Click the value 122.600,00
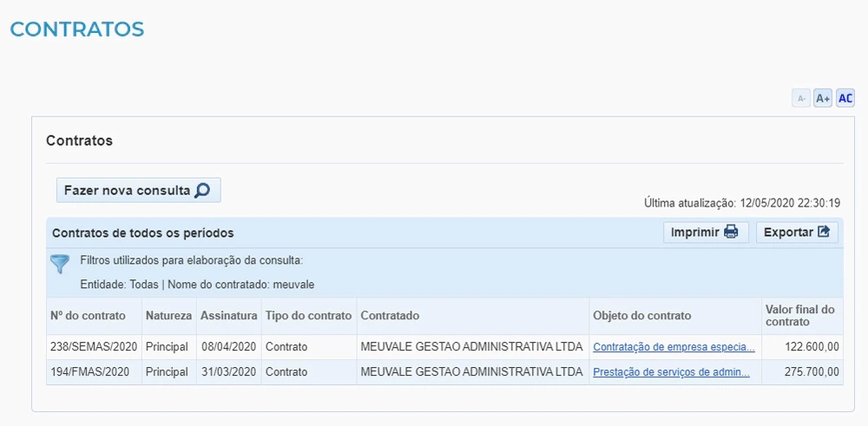The width and height of the screenshot is (868, 426). coord(812,347)
